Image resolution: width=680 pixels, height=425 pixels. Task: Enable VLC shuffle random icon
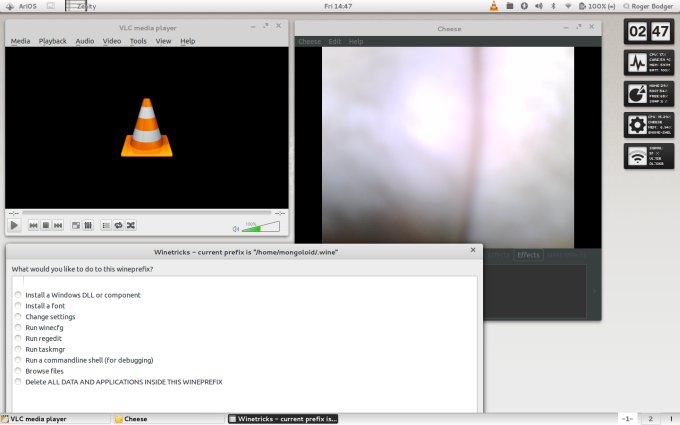(x=130, y=226)
